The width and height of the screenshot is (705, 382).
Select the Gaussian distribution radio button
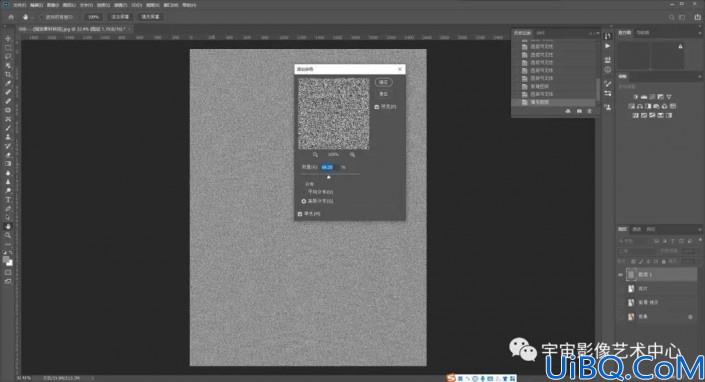pos(303,201)
